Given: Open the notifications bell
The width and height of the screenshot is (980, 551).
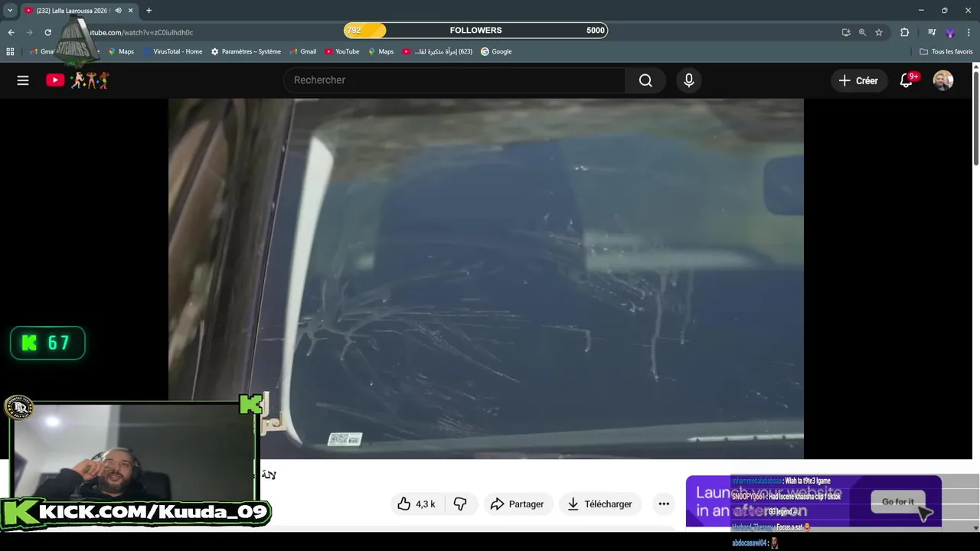Looking at the screenshot, I should [906, 80].
